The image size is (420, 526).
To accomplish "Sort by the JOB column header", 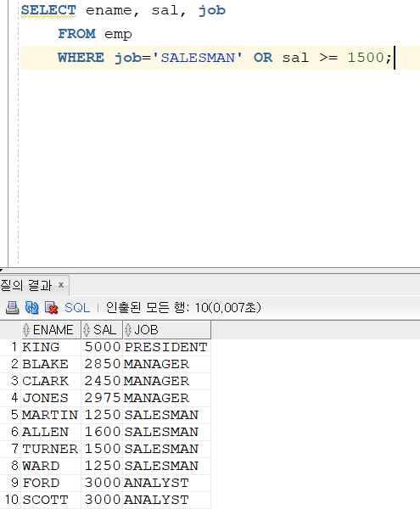I will [x=166, y=330].
